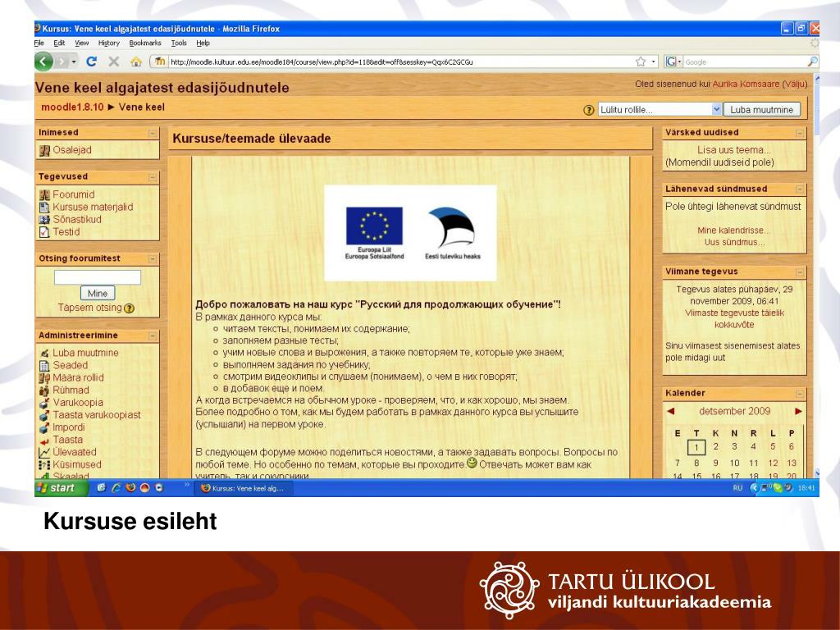This screenshot has width=840, height=630.
Task: Go to next month in Kalender
Action: 798,412
